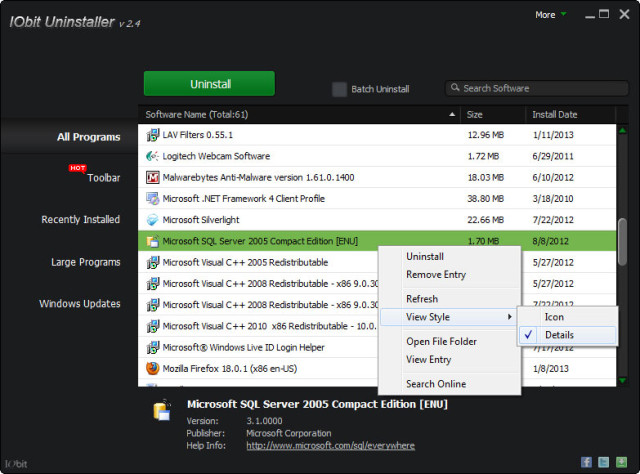Select the LAV Filters 0.55.1 row
Screen dimensions: 640x474
(x=377, y=135)
